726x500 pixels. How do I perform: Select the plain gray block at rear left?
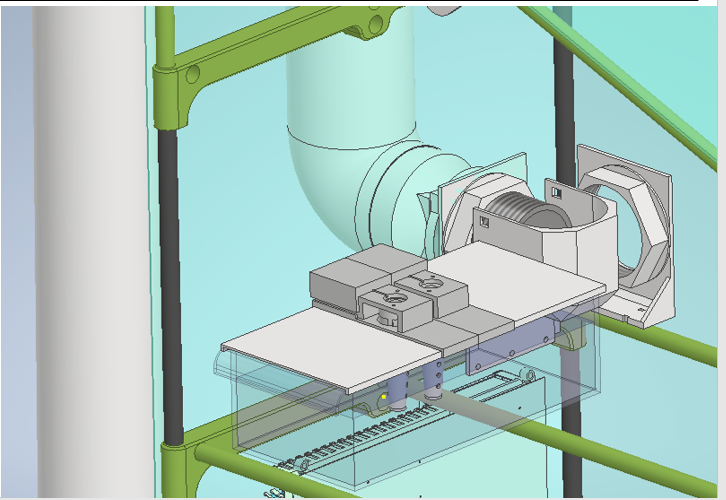tap(347, 277)
